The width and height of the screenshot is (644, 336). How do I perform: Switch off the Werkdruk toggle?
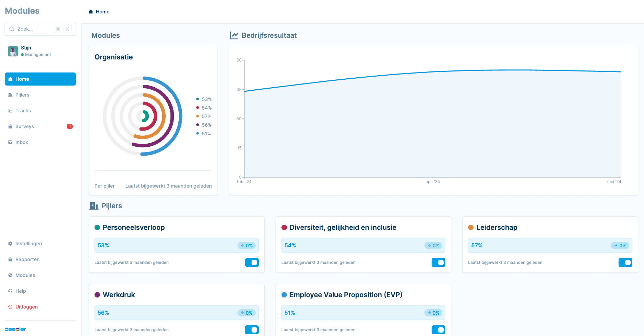point(252,330)
